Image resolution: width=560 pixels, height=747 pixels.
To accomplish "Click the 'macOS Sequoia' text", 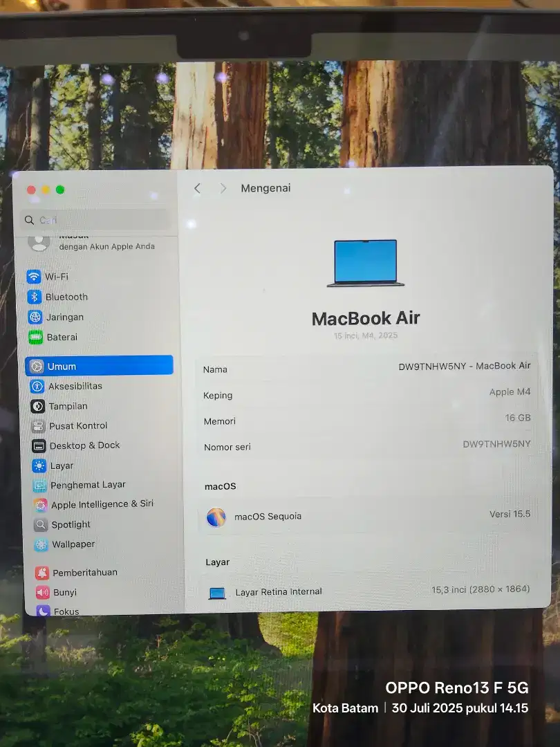I will click(x=268, y=517).
